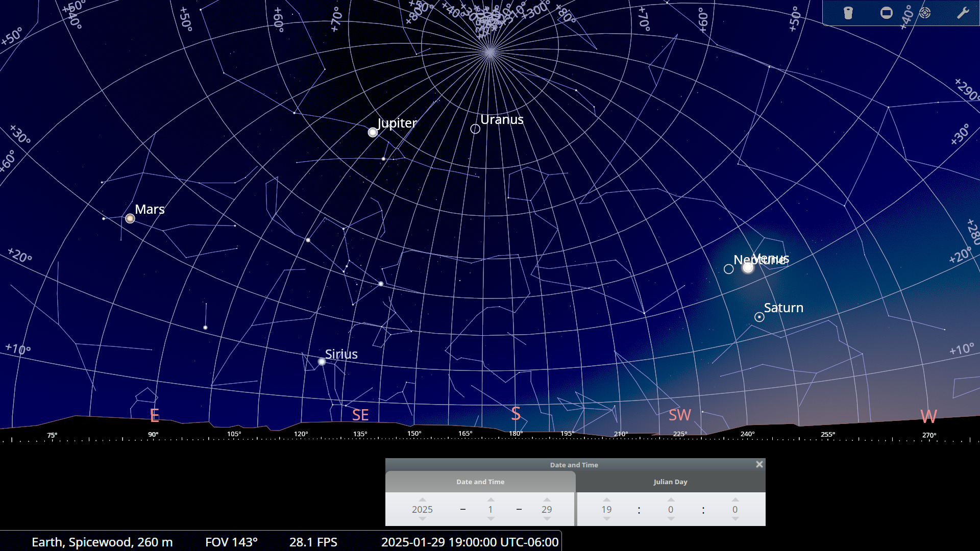Decrease the hour value below 19
The width and height of the screenshot is (980, 551).
point(606,519)
